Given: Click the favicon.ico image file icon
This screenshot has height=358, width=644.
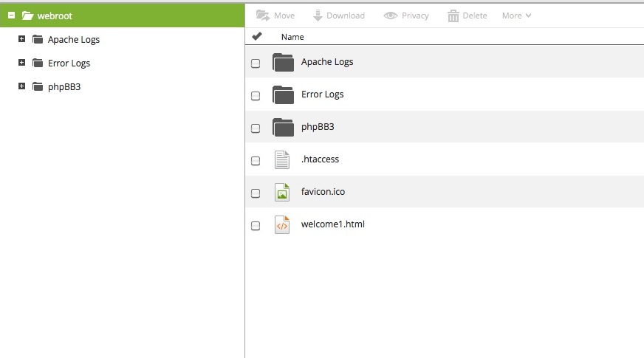Looking at the screenshot, I should [282, 192].
